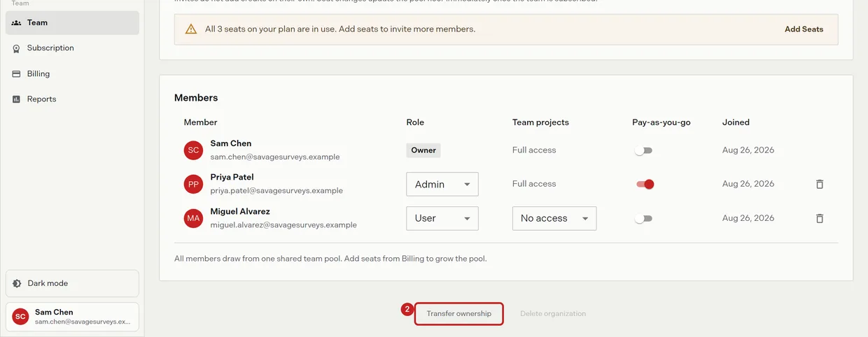Remove Miguel Alvarez using trash icon

pyautogui.click(x=820, y=218)
